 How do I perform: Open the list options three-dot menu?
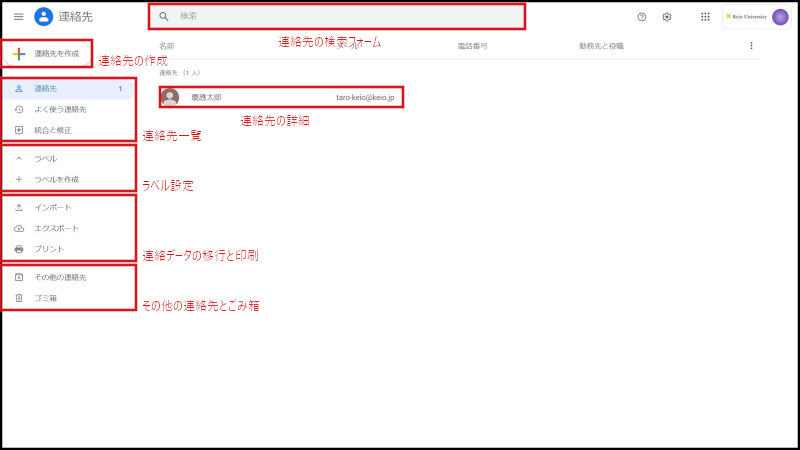[751, 46]
